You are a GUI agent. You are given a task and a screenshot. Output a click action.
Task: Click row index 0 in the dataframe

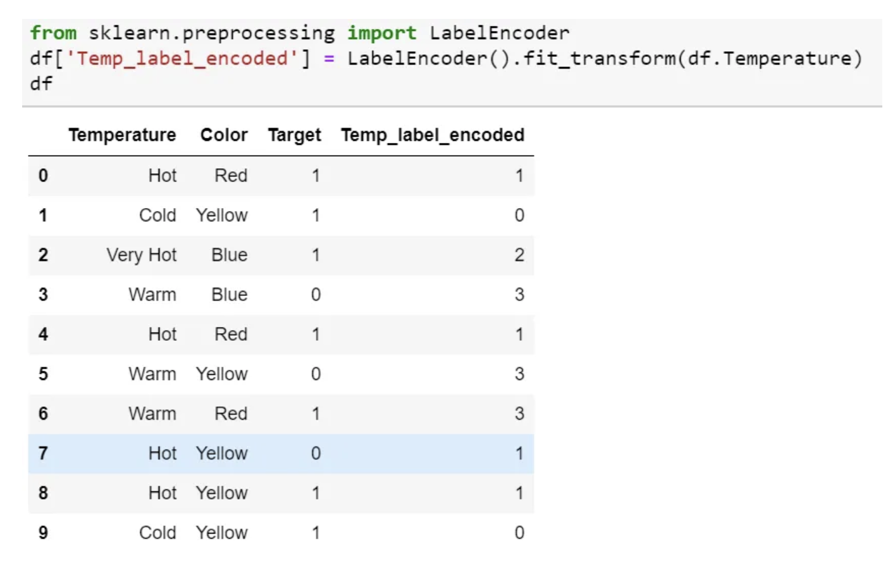point(43,175)
